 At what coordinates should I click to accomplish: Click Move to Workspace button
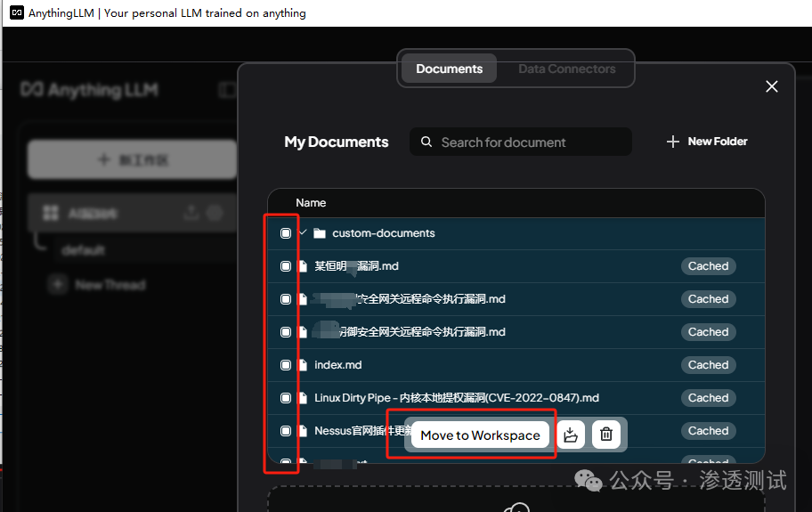pyautogui.click(x=480, y=435)
